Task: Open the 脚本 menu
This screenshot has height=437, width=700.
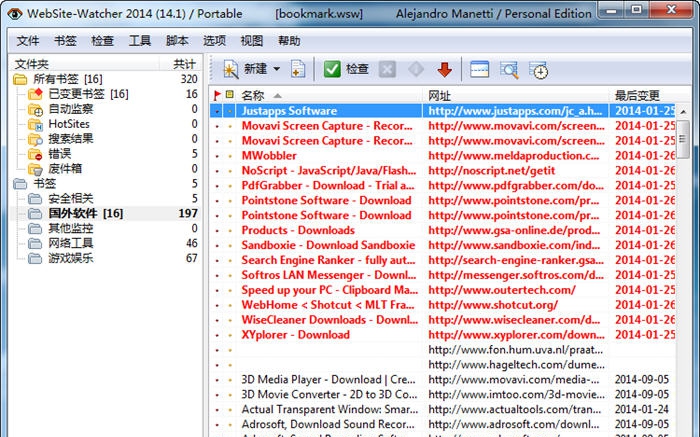Action: pos(176,41)
